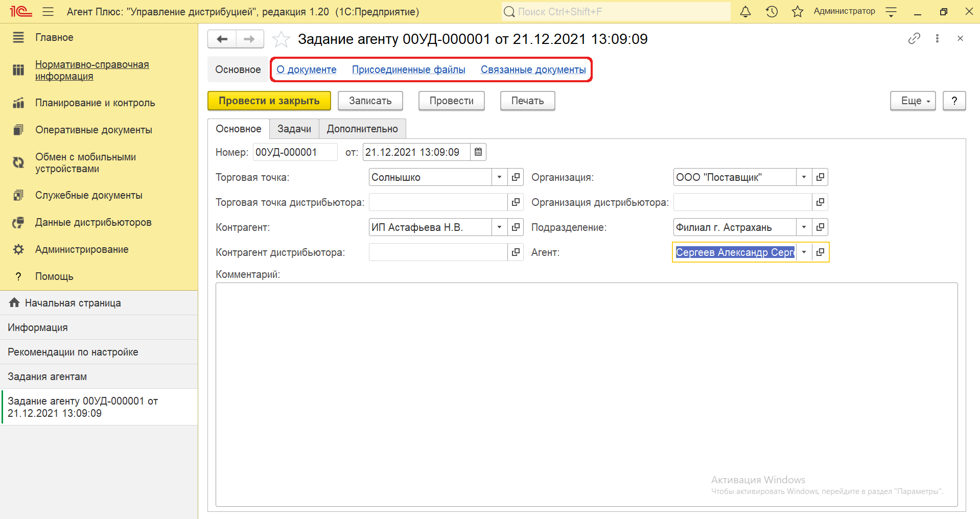980x519 pixels.
Task: Open Торговая точка Солнышко record
Action: (x=516, y=177)
